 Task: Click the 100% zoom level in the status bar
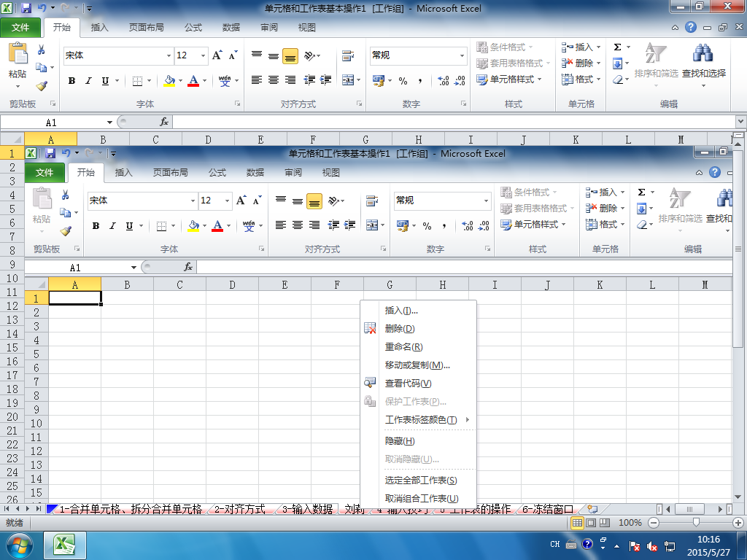(630, 522)
